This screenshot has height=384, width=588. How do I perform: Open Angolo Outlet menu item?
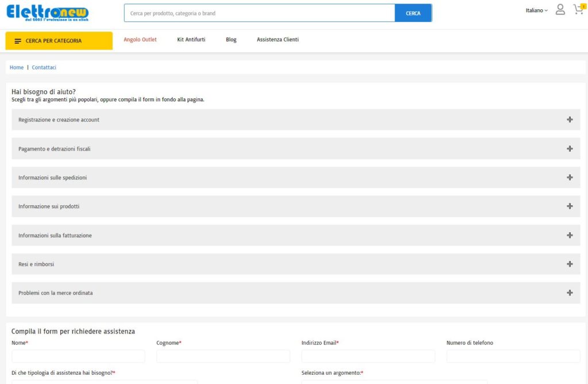tap(140, 40)
